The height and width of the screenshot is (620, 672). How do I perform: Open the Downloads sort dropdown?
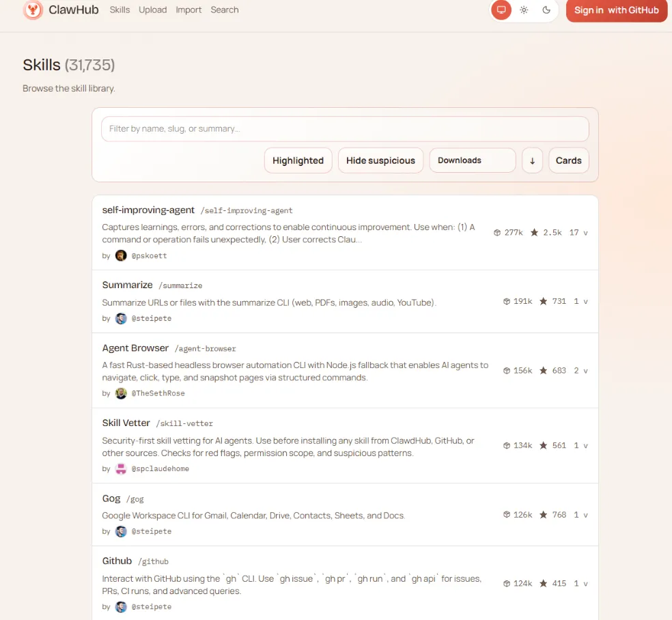pos(473,160)
